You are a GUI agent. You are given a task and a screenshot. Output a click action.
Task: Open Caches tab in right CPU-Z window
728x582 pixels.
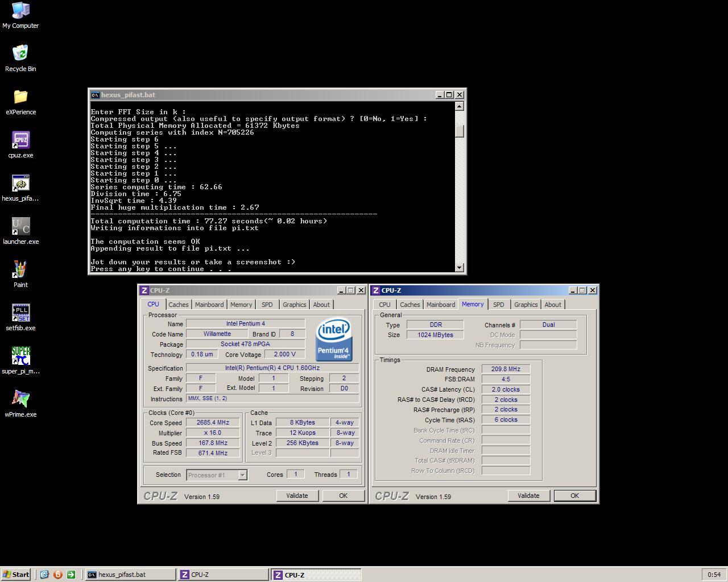(x=409, y=305)
